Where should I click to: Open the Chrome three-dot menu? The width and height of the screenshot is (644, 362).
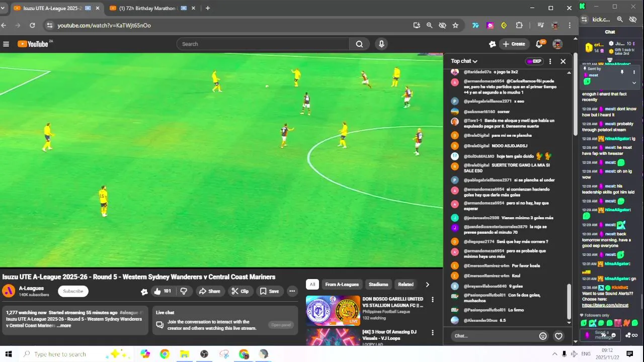pyautogui.click(x=570, y=25)
